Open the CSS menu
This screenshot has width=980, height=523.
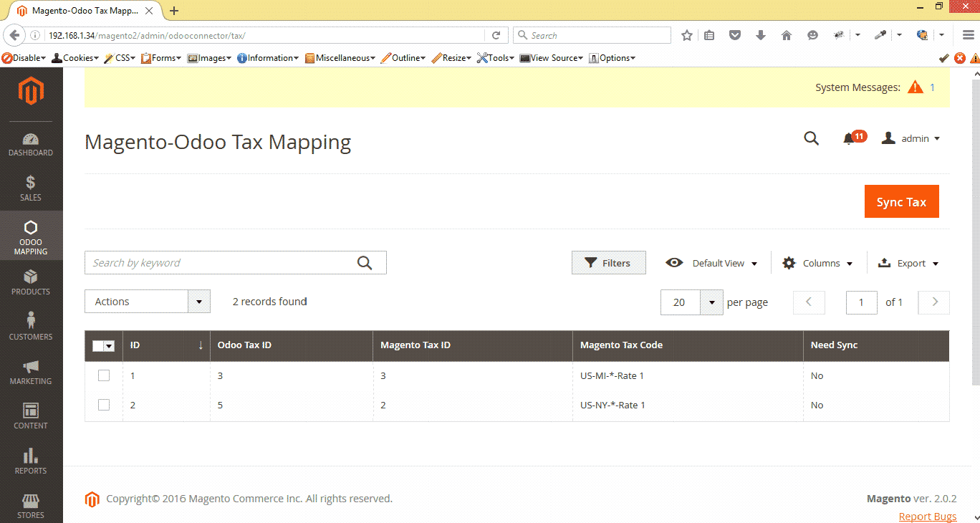[x=120, y=58]
